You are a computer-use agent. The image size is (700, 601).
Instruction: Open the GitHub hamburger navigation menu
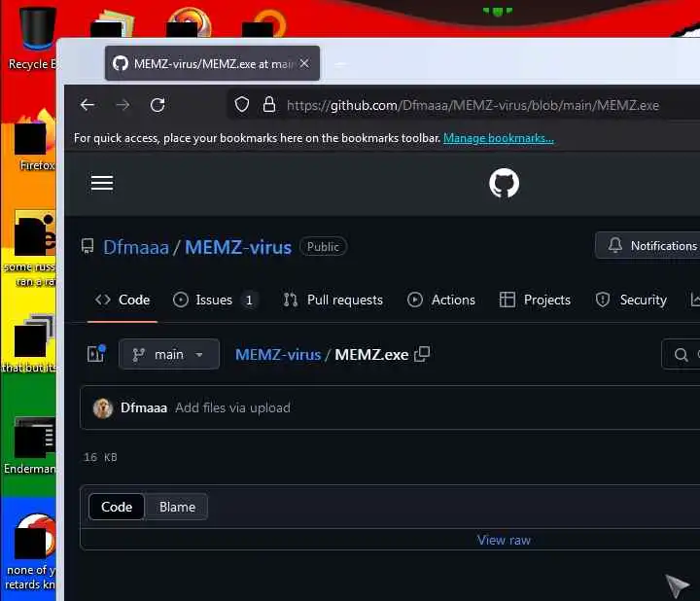point(102,183)
